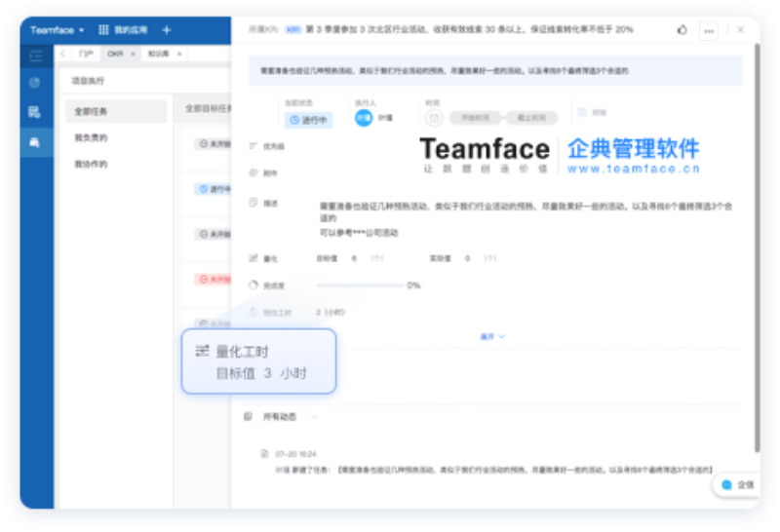Viewport: 780px width, 532px height.
Task: Click the plus icon in top bar
Action: point(166,30)
